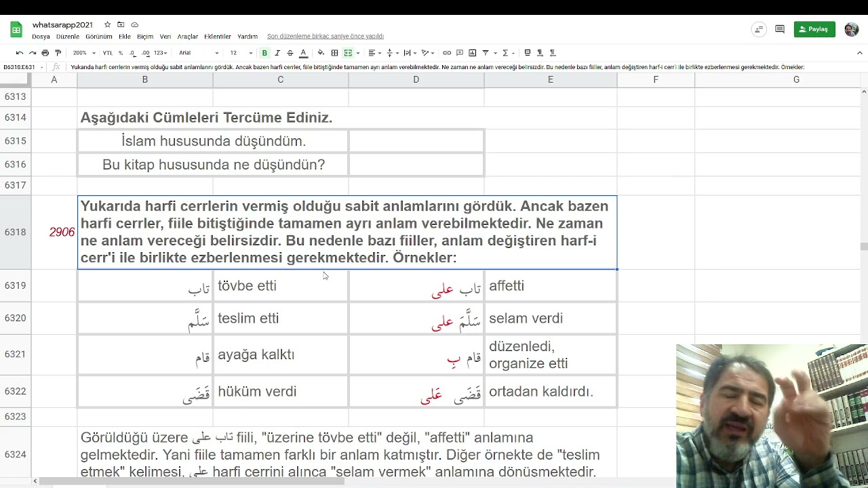Expand merge cells options arrow
The image size is (868, 488).
[357, 53]
